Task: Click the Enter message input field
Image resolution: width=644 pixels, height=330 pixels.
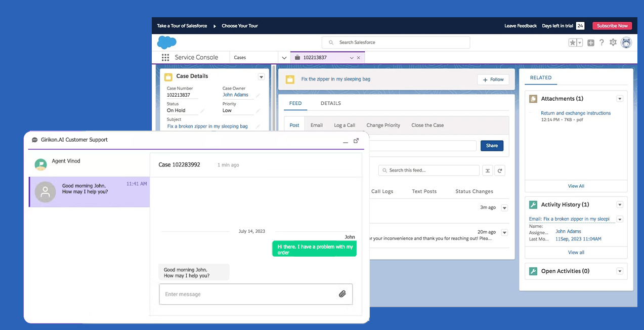Action: [x=255, y=294]
